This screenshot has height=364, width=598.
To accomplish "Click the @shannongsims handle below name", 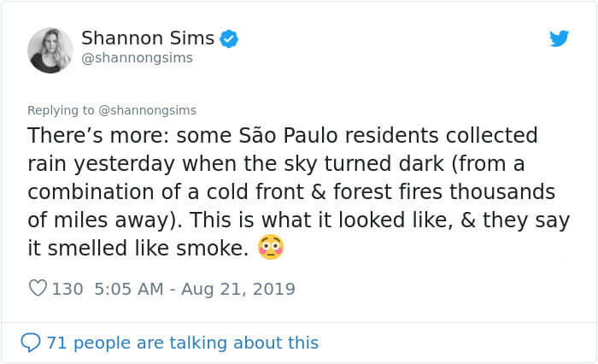I will pyautogui.click(x=137, y=58).
